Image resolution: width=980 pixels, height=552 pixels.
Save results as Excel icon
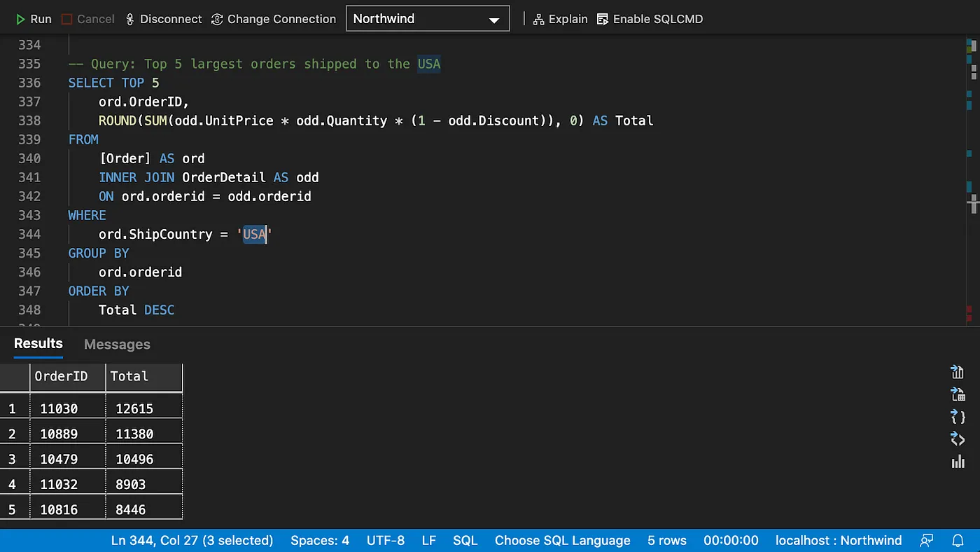tap(958, 394)
